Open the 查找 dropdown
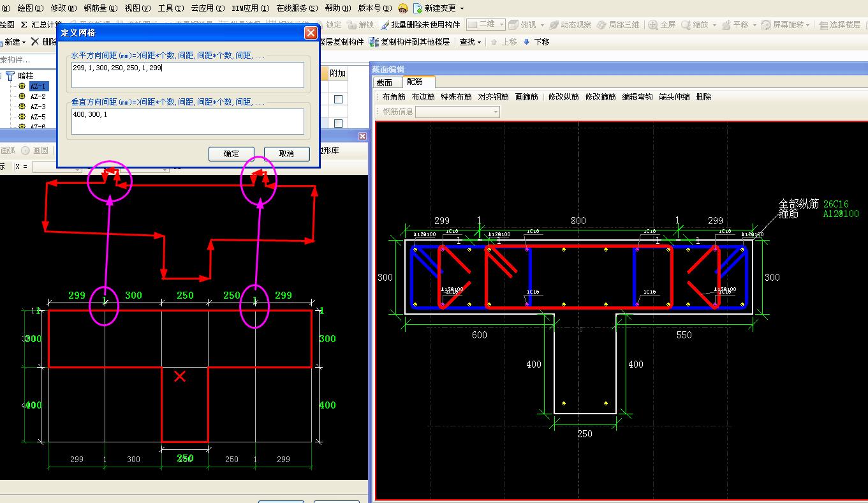 470,41
